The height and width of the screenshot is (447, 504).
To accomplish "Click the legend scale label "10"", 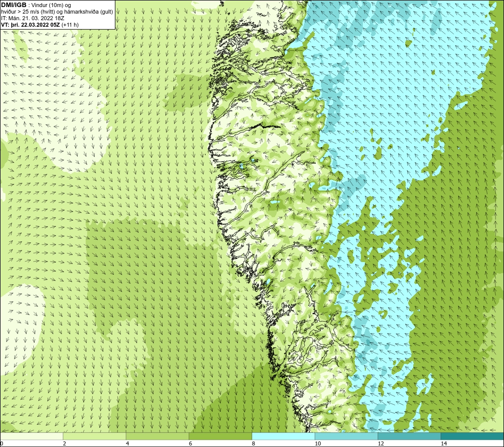I will coord(318,443).
